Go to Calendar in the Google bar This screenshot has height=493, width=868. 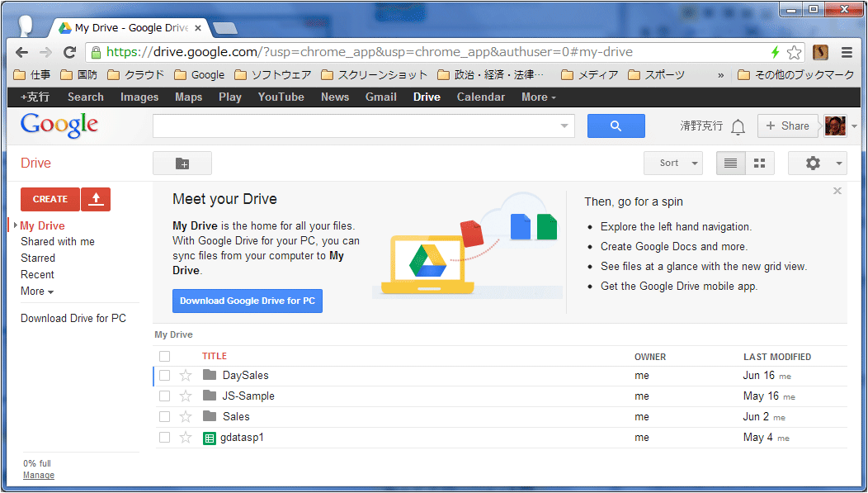click(x=480, y=97)
